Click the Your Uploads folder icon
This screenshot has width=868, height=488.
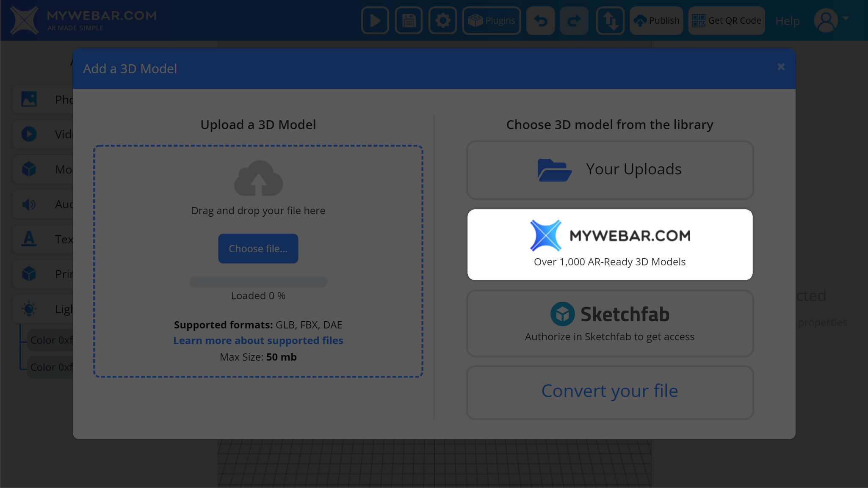554,170
